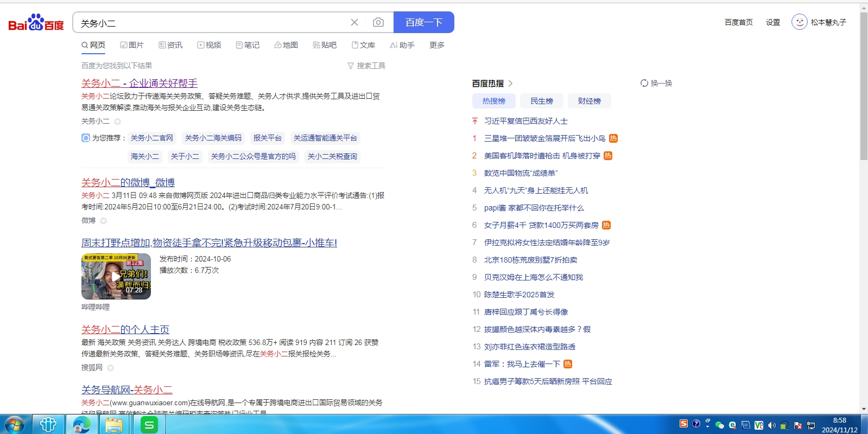This screenshot has width=868, height=434.
Task: Open result 关务小二 - 企业通关好帮手
Action: coord(140,83)
